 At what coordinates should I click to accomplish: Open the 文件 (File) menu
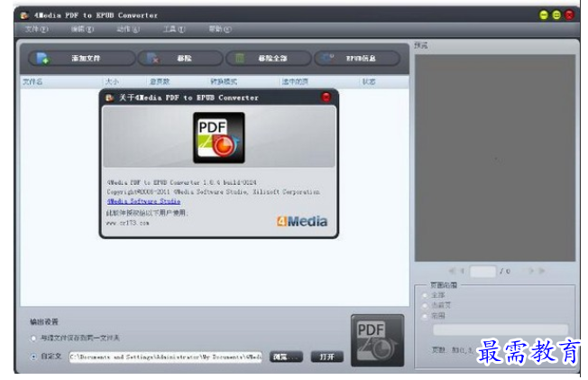(x=36, y=29)
